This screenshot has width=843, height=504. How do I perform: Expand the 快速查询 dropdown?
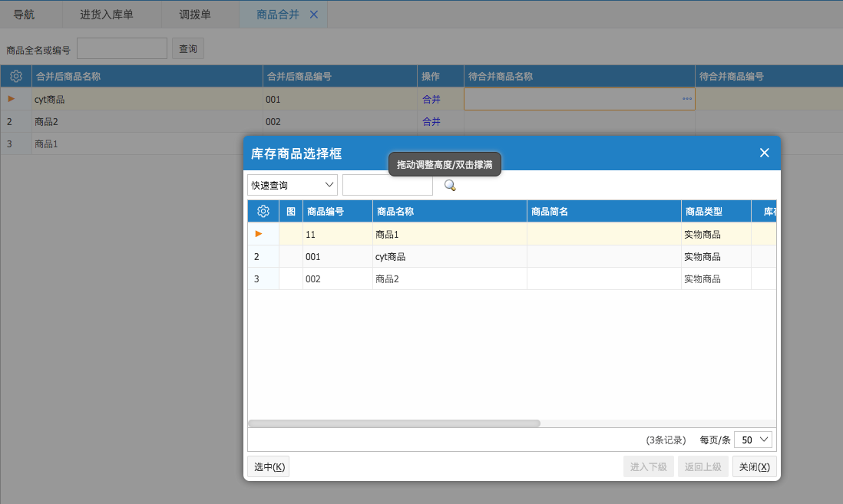(x=293, y=185)
